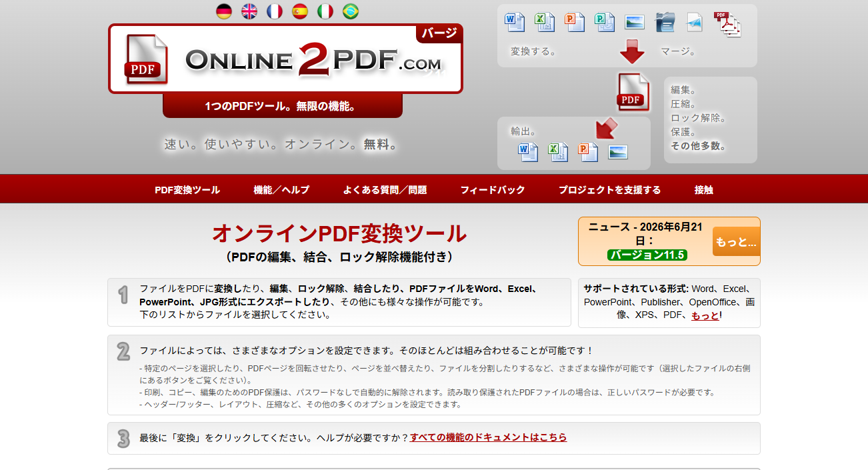
Task: Select the Italian flag language icon
Action: (x=325, y=11)
